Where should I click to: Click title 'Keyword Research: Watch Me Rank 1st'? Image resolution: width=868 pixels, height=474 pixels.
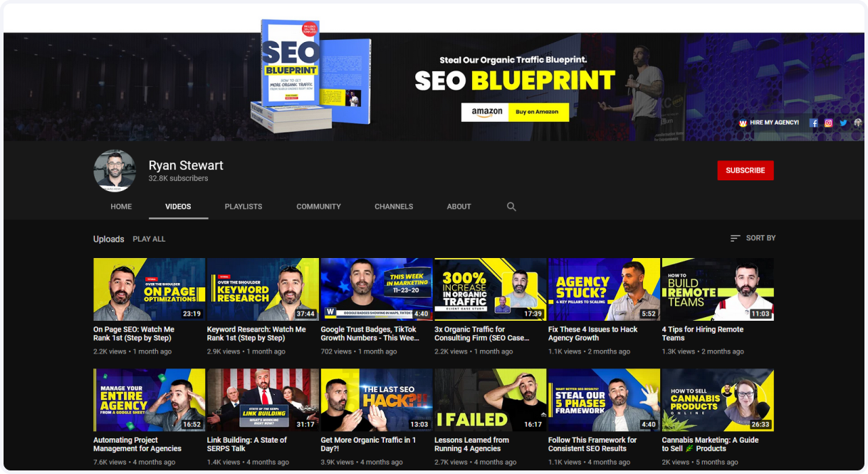tap(256, 334)
